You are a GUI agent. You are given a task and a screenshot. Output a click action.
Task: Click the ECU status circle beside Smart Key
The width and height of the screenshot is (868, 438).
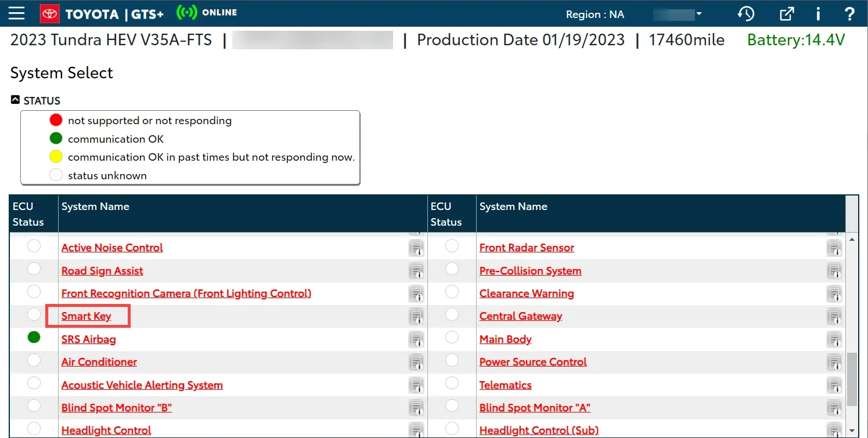34,314
